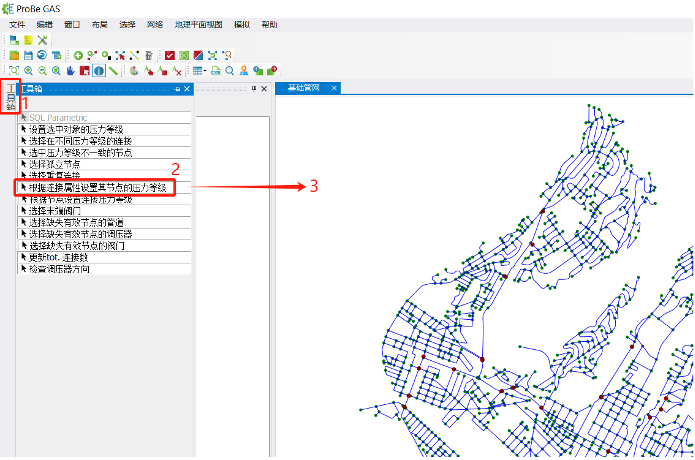Click the 工具箱 vertical side tab
695x460 pixels.
pyautogui.click(x=10, y=98)
